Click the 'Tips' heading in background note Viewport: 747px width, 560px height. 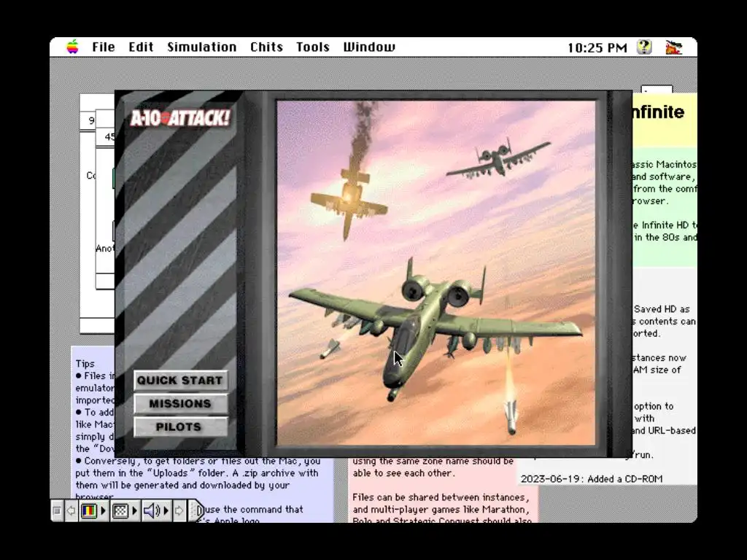coord(85,364)
